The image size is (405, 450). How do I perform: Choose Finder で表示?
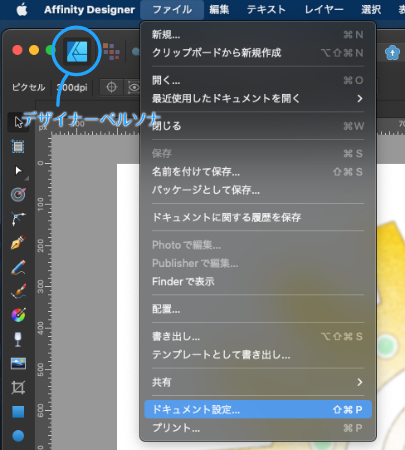tap(258, 282)
